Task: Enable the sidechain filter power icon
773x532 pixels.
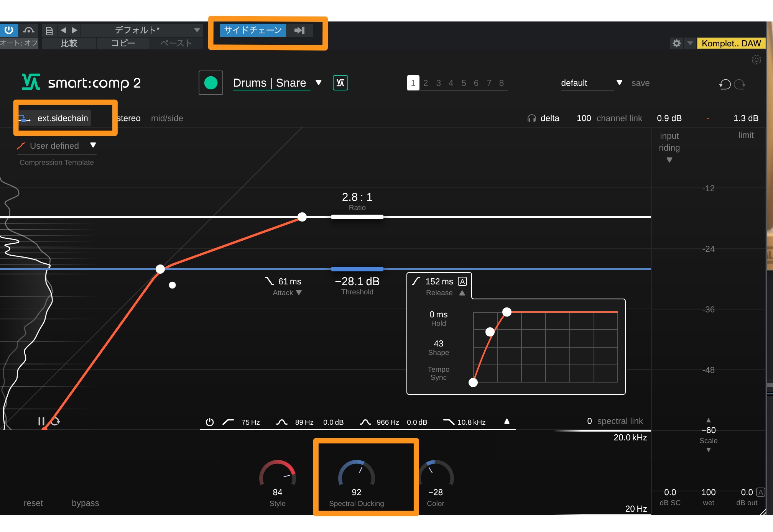Action: point(209,422)
